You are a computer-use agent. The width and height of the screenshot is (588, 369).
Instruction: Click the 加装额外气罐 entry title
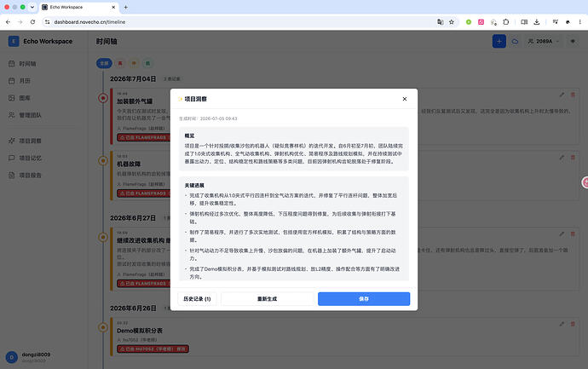point(135,101)
